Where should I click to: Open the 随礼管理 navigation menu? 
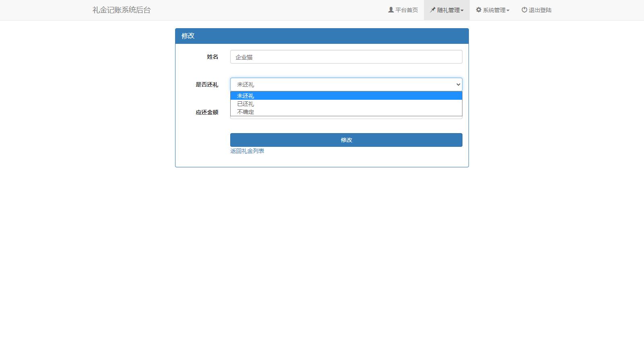[448, 10]
